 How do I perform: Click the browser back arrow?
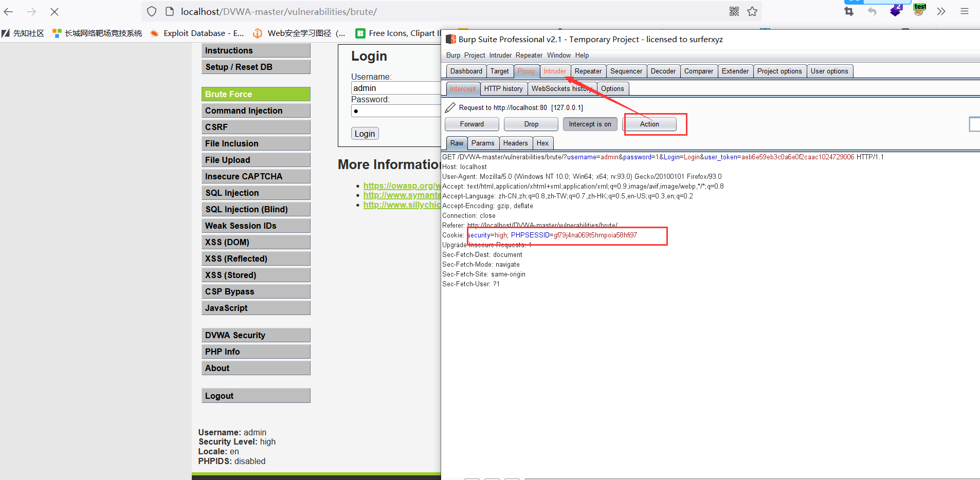[x=8, y=11]
